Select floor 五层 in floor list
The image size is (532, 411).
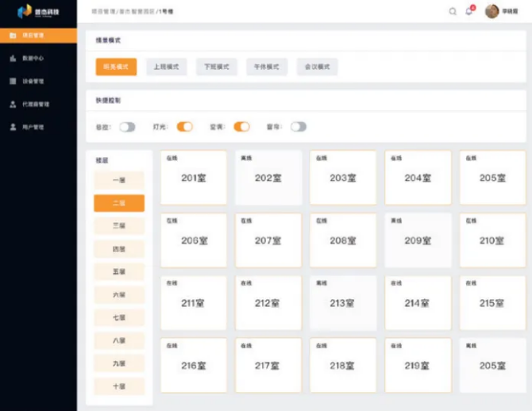[x=119, y=271]
